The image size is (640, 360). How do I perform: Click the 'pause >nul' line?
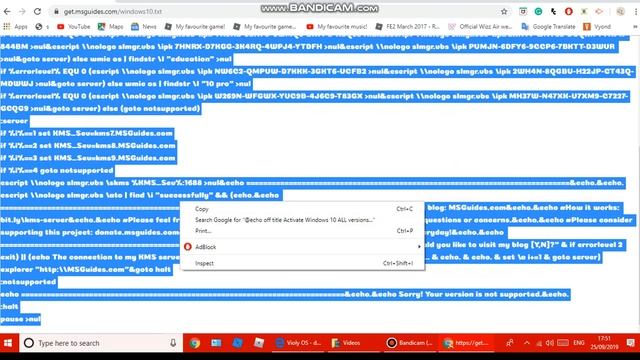pos(20,319)
